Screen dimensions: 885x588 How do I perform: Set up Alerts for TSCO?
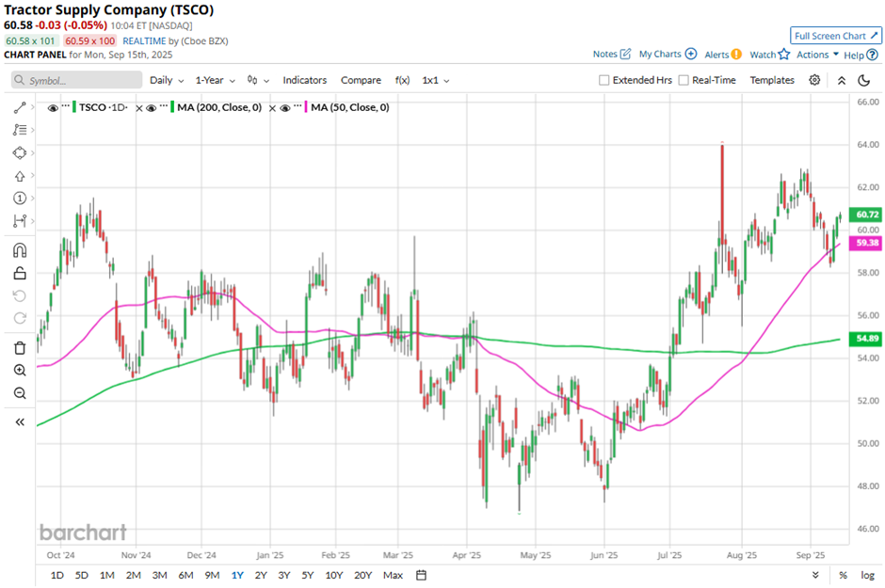coord(723,55)
